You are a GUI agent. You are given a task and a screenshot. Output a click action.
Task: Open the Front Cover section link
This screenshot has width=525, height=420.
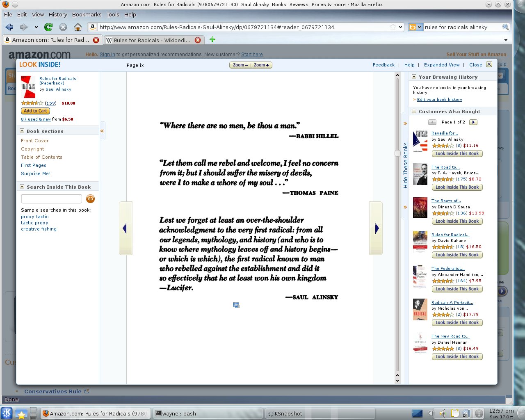(35, 141)
